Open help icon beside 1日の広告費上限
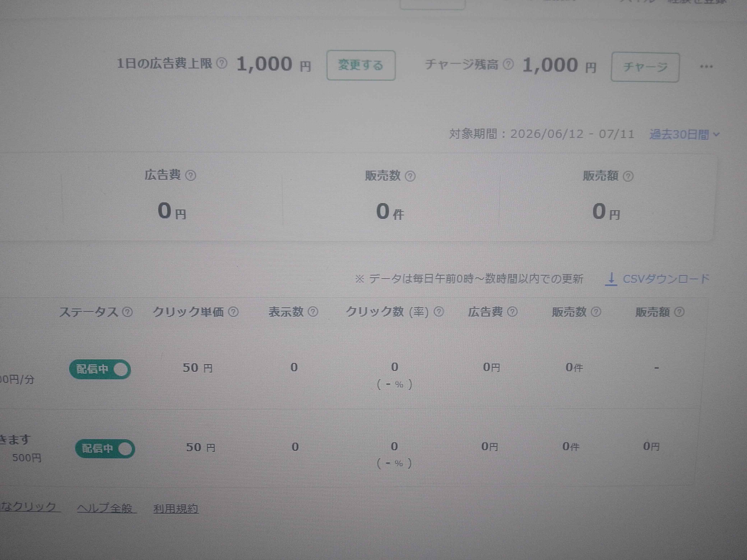 click(x=222, y=63)
